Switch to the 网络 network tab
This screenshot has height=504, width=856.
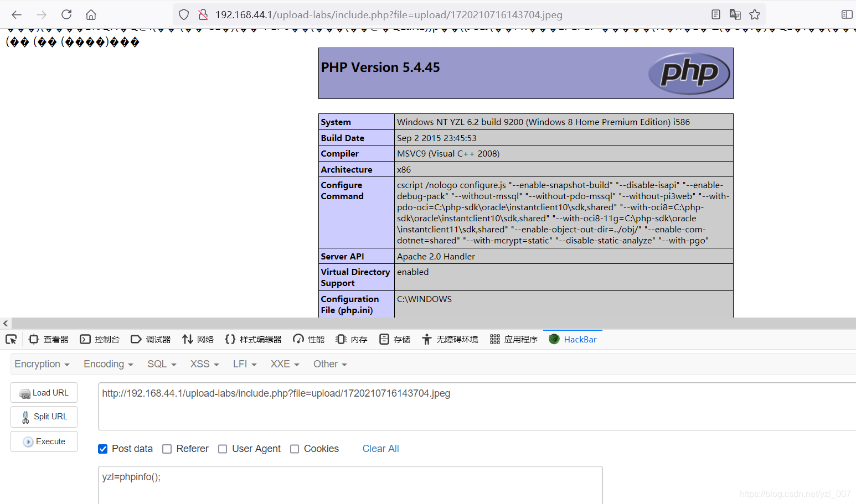pyautogui.click(x=198, y=339)
